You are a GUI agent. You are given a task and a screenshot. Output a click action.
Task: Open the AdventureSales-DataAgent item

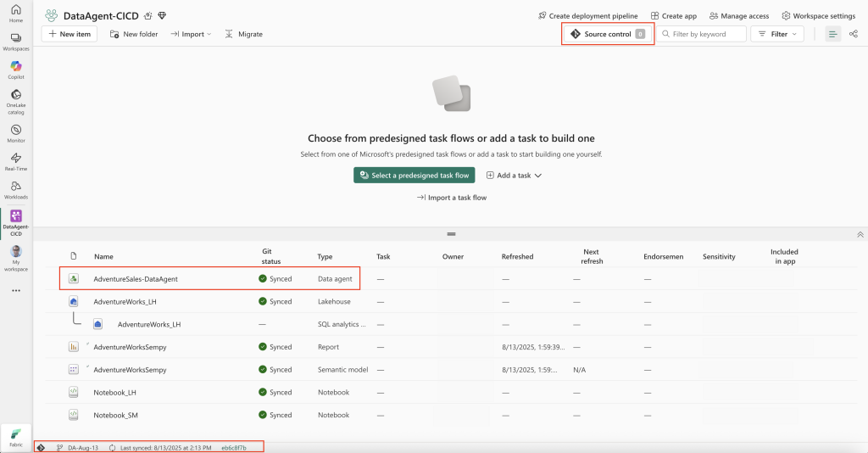tap(136, 278)
